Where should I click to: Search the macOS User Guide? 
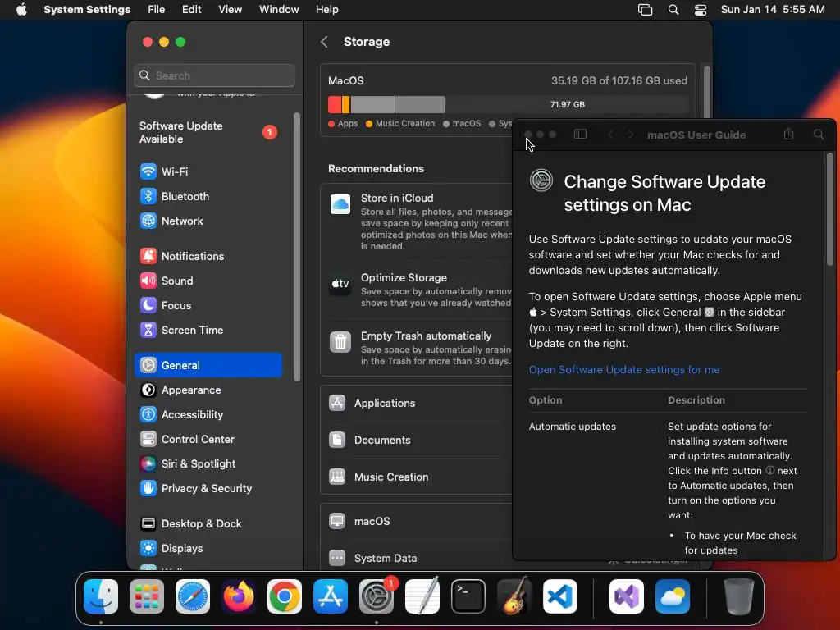tap(819, 135)
